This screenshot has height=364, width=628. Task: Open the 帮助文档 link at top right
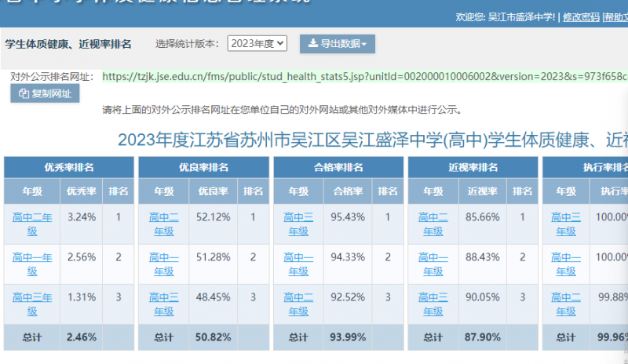coord(615,16)
